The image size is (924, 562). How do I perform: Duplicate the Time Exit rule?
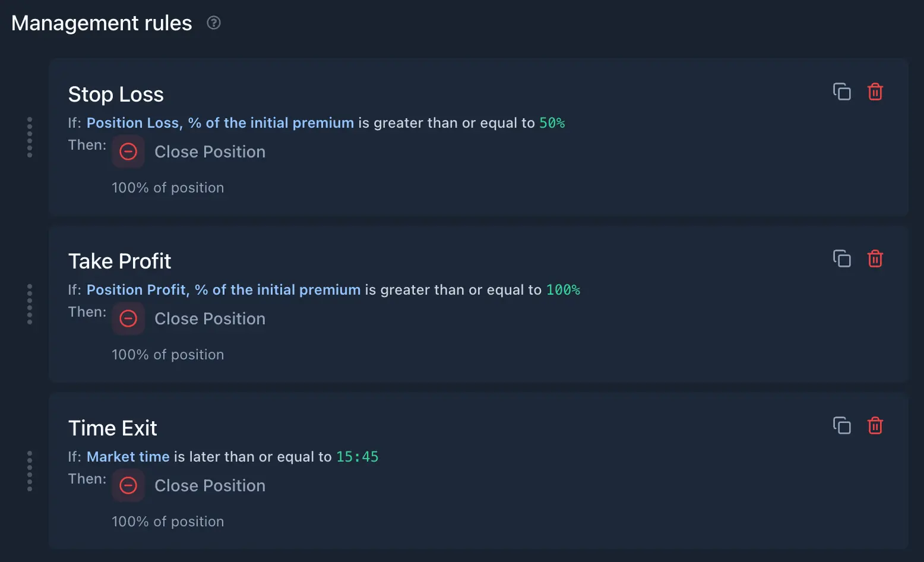coord(841,426)
